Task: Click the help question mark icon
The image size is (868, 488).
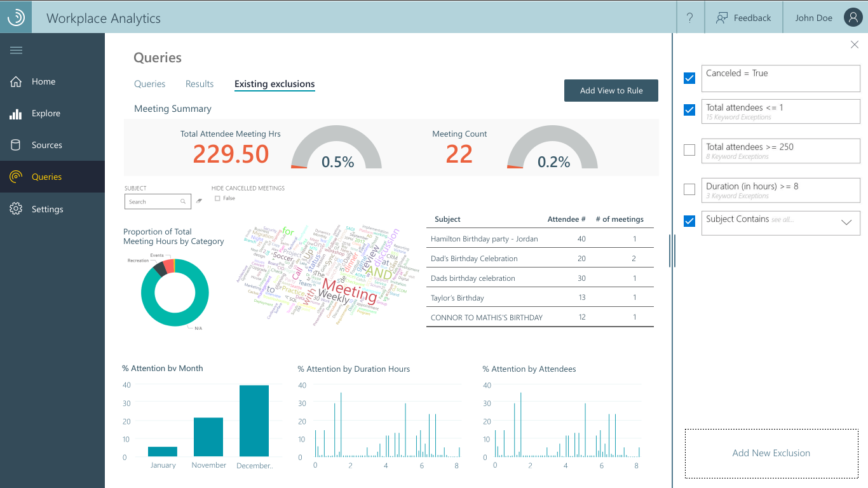Action: point(690,17)
